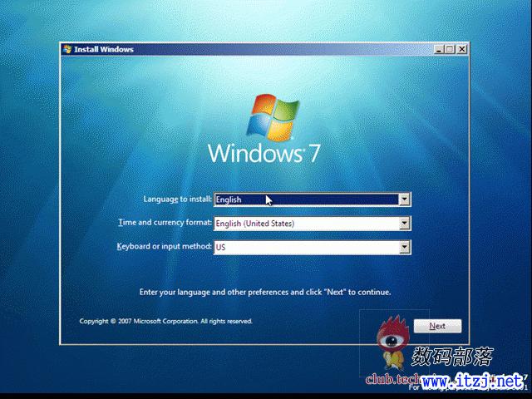Close the Install Windows dialog

click(x=461, y=49)
